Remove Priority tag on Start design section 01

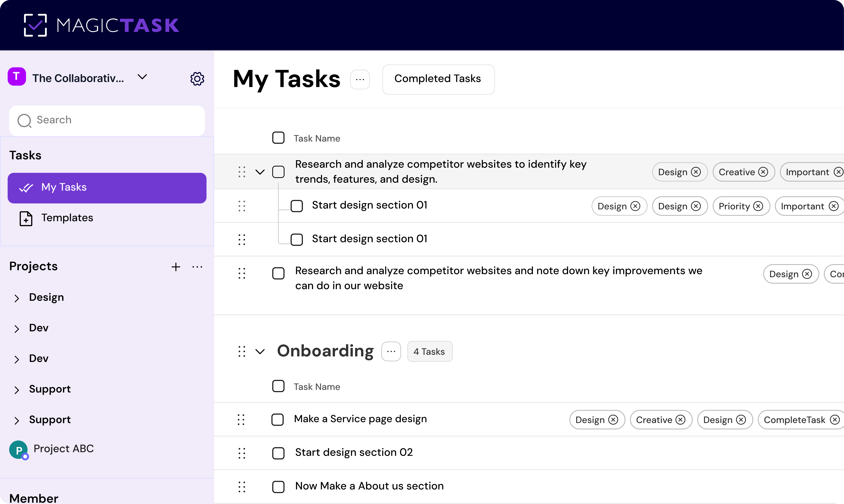pyautogui.click(x=758, y=206)
